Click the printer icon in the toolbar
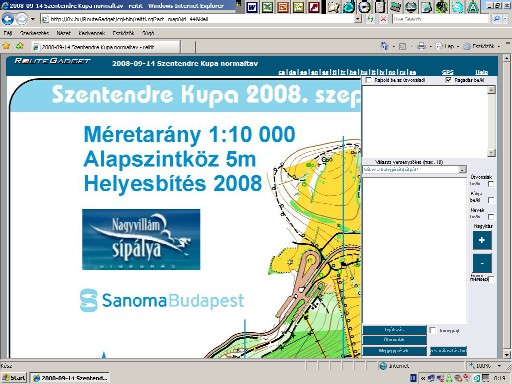This screenshot has height=384, width=512. tap(421, 46)
